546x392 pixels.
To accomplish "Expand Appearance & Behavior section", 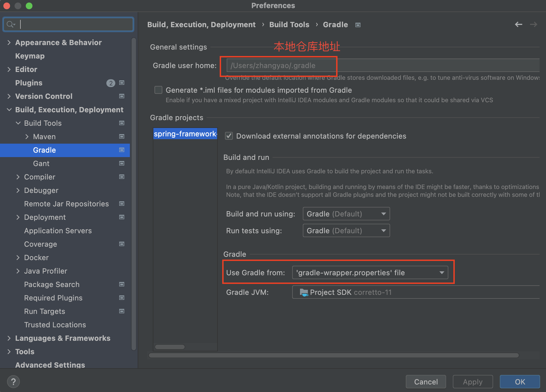I will point(9,43).
